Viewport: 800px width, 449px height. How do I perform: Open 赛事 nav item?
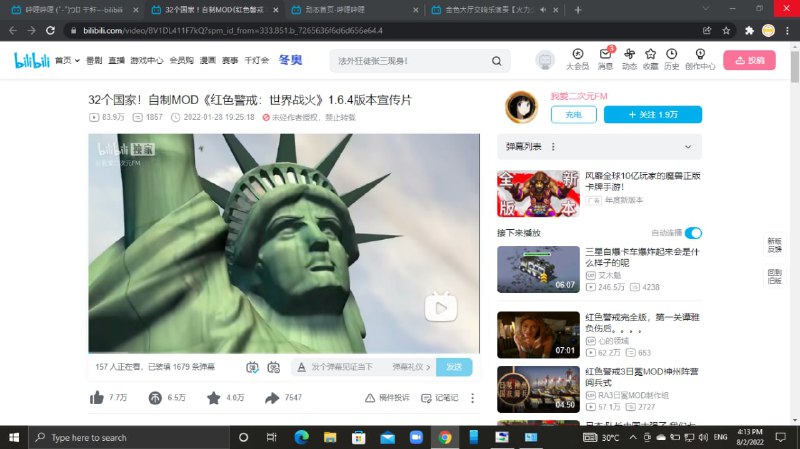click(x=230, y=60)
